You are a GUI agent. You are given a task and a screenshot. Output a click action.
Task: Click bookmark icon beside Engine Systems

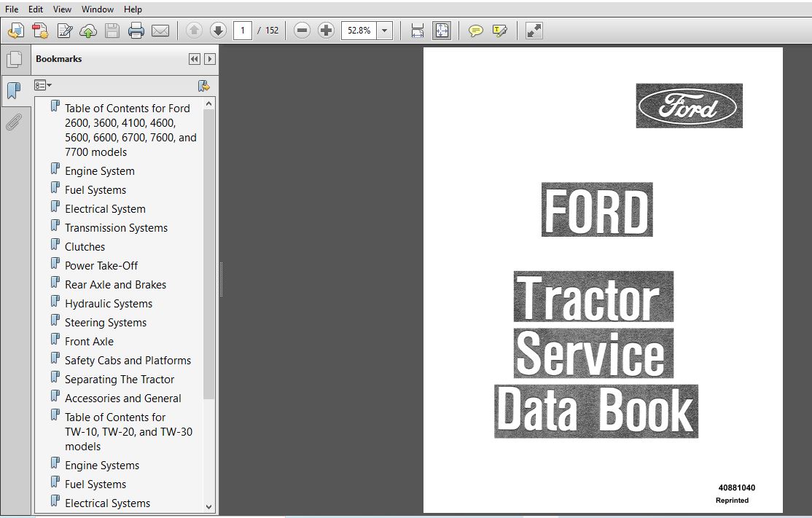55,463
